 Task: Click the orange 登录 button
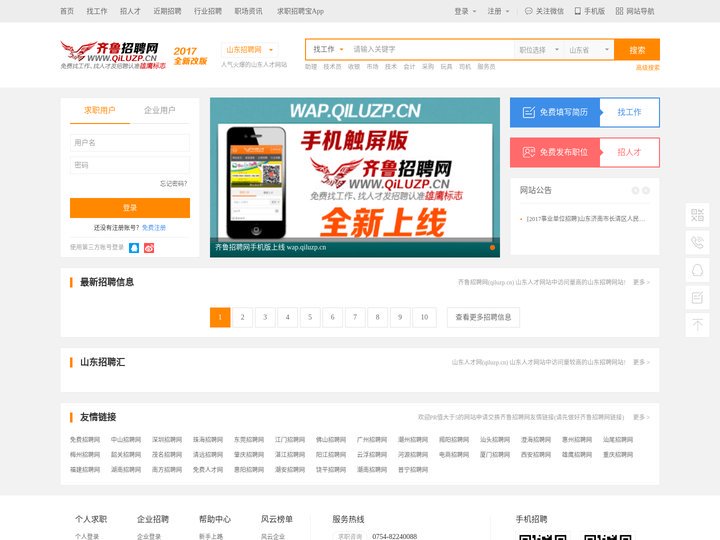coord(130,208)
